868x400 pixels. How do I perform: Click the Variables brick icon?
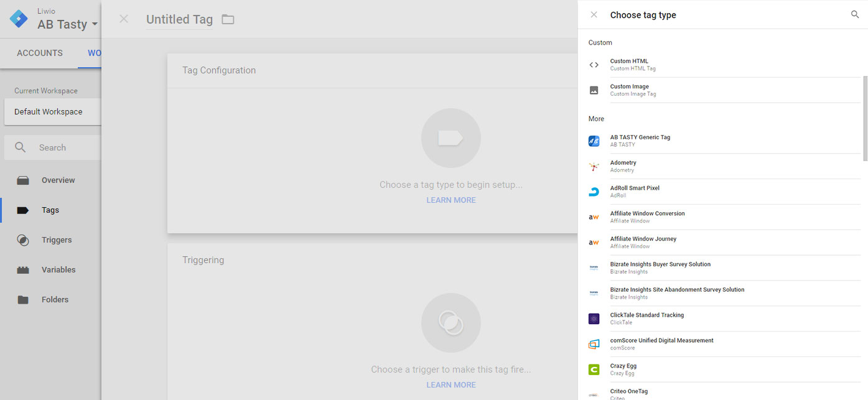(23, 270)
